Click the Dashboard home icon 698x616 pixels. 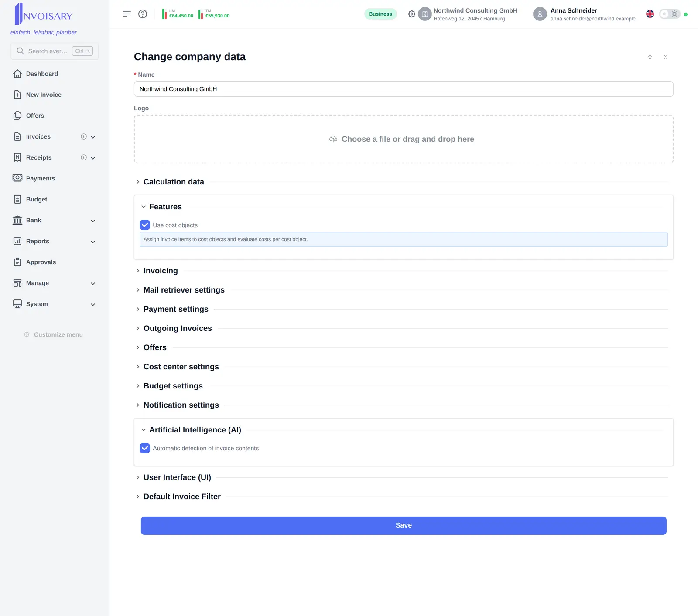(17, 74)
